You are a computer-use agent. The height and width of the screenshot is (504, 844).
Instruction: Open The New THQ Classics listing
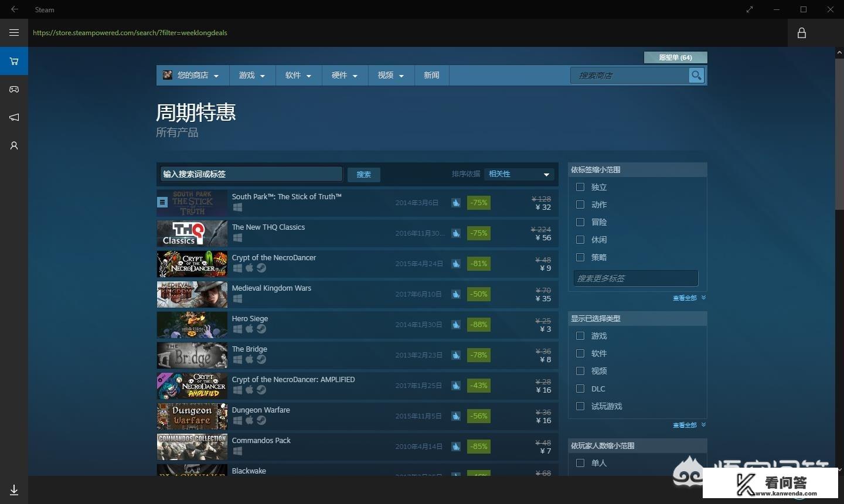358,233
